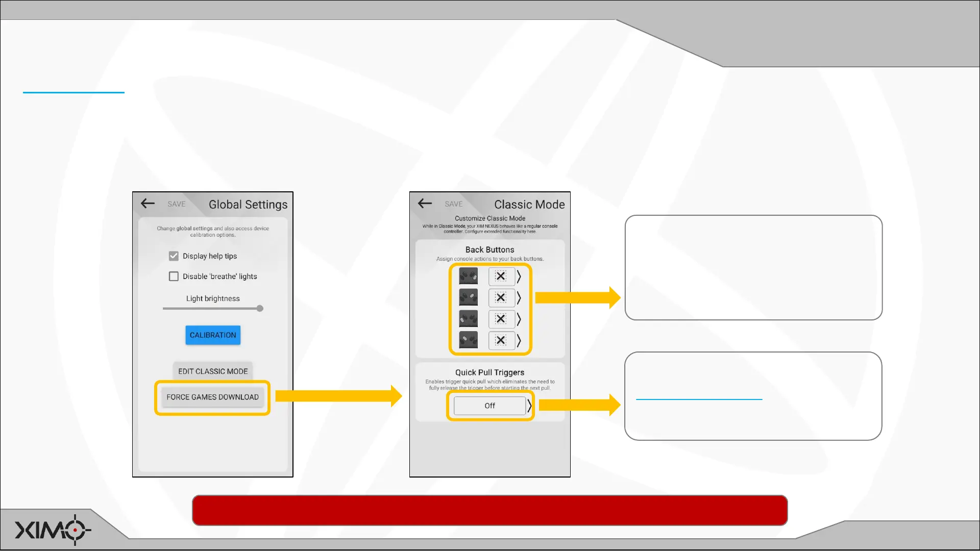The image size is (980, 551).
Task: Click the XIM logo in bottom corner
Action: [x=53, y=530]
